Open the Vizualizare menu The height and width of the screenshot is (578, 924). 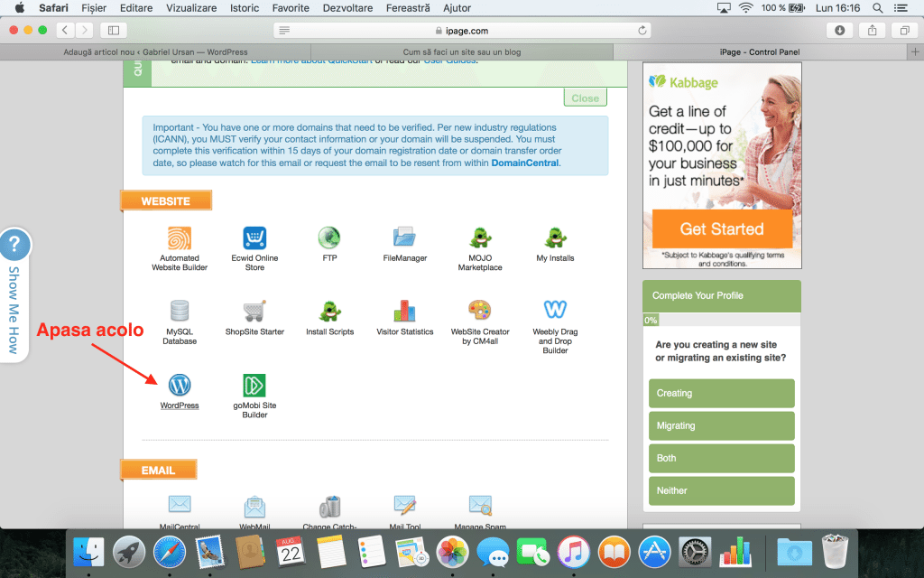[x=191, y=7]
